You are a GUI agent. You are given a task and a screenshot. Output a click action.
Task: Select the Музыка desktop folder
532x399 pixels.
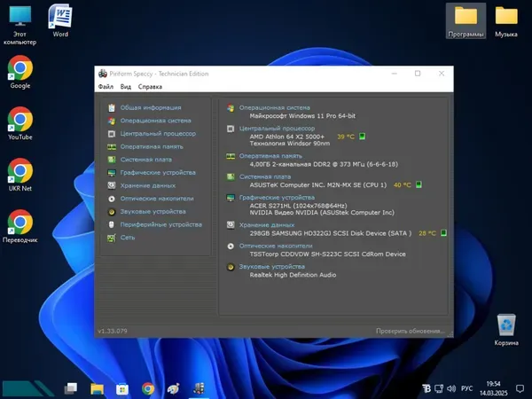(506, 21)
